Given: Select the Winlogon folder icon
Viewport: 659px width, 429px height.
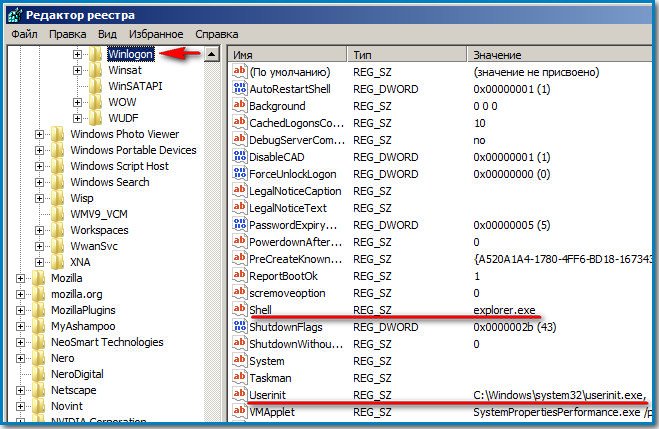Looking at the screenshot, I should [96, 55].
